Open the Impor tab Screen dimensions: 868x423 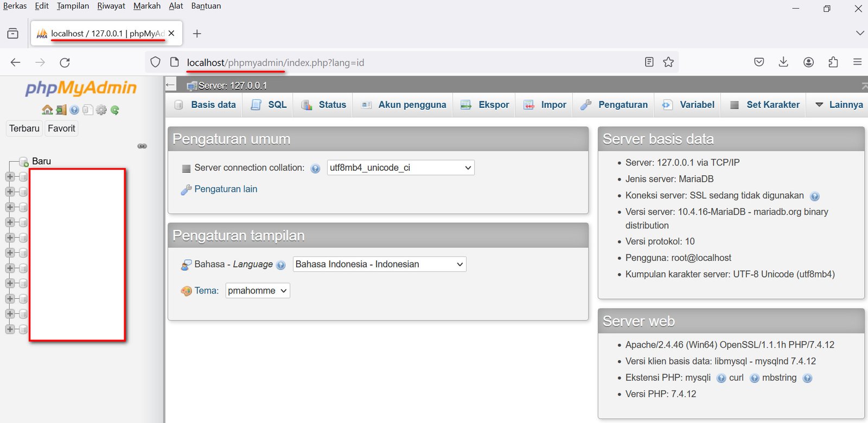point(544,105)
